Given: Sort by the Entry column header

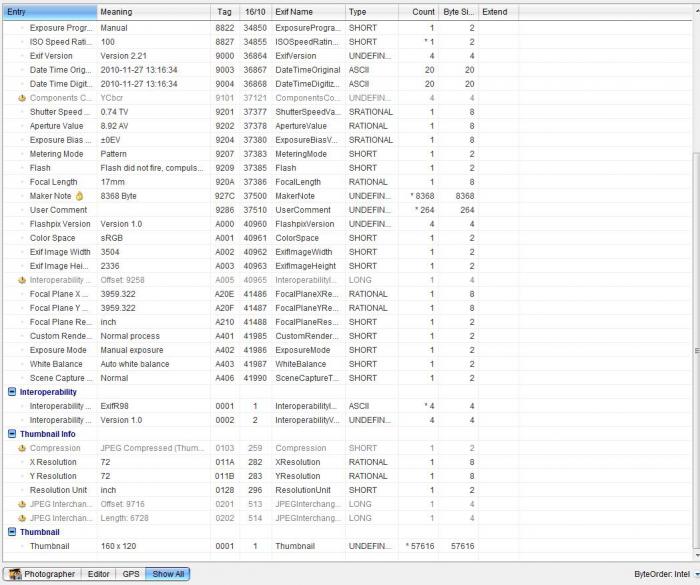Looking at the screenshot, I should pyautogui.click(x=48, y=12).
